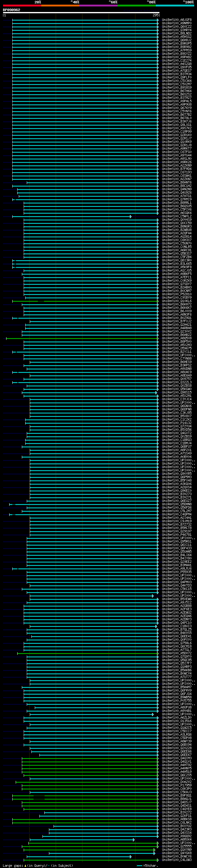
Task: Click the UniRef100_C5X2M7 label
Action: pyautogui.click(x=176, y=84)
